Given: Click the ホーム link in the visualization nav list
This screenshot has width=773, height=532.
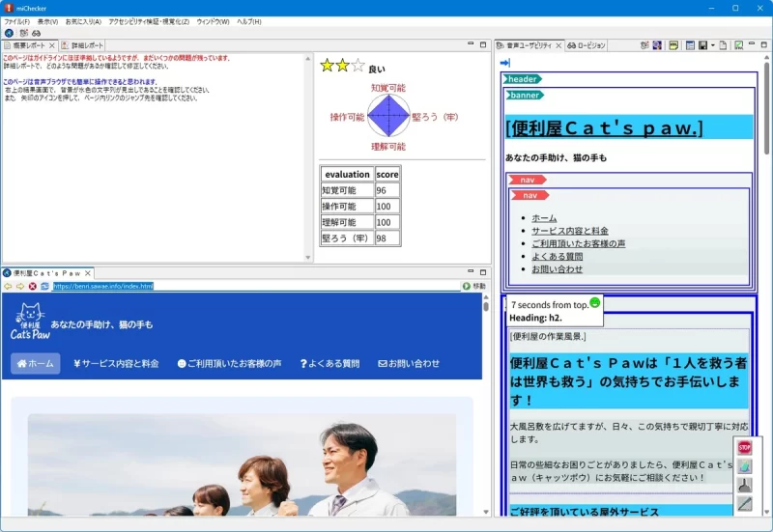Looking at the screenshot, I should (x=544, y=218).
